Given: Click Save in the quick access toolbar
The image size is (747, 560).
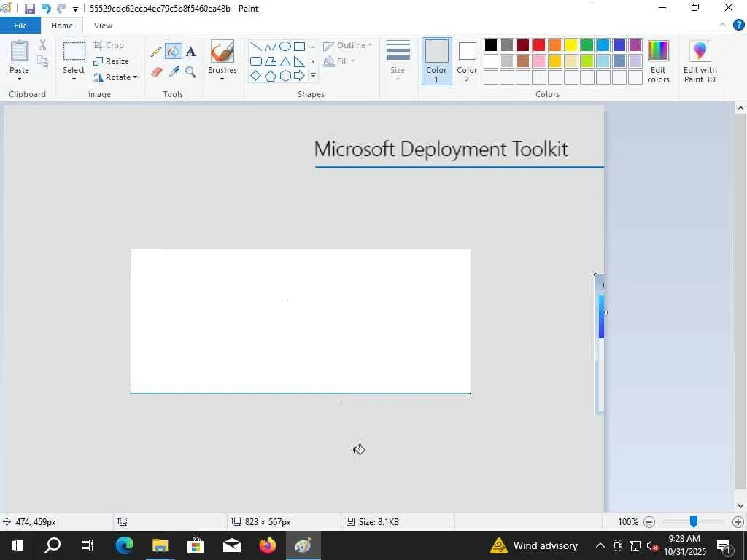Looking at the screenshot, I should click(x=29, y=9).
